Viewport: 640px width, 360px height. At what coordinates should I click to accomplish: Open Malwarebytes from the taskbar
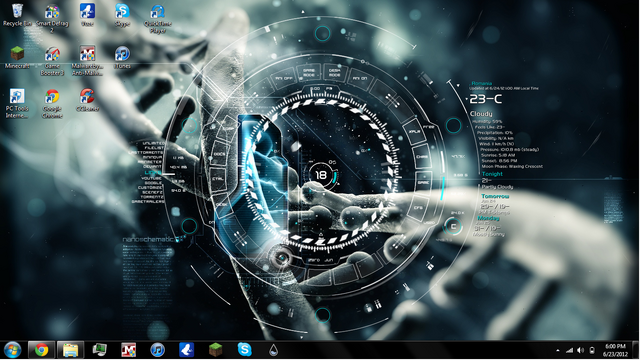pos(128,350)
